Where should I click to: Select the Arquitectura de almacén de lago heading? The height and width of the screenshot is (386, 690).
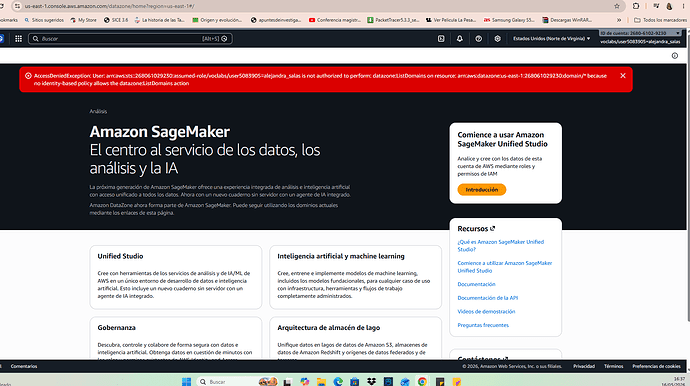click(x=329, y=328)
